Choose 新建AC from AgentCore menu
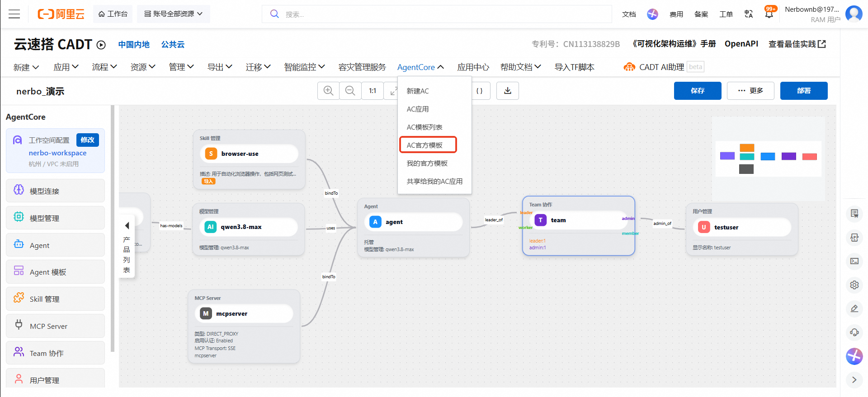The image size is (868, 397). coord(434,91)
